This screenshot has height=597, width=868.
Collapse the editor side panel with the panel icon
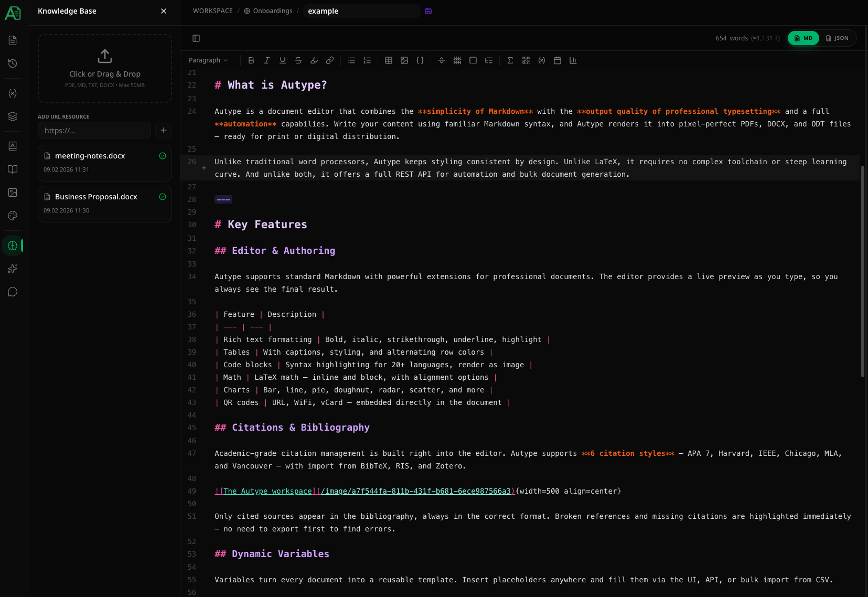[x=197, y=38]
